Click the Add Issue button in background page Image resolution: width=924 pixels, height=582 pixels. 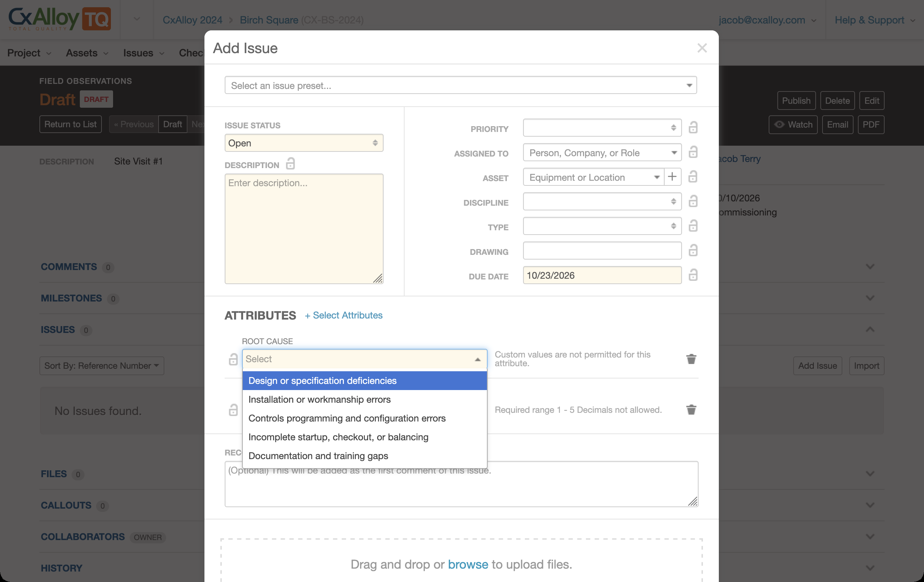tap(817, 366)
